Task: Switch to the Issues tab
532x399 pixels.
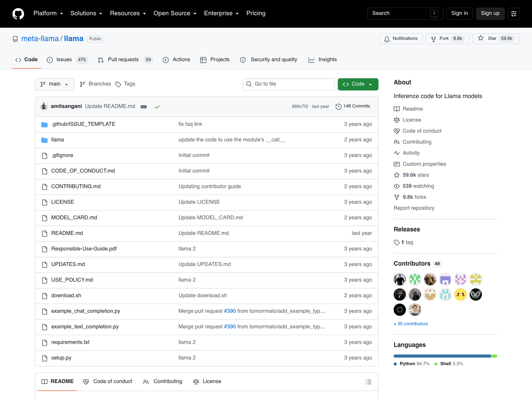Action: (67, 60)
